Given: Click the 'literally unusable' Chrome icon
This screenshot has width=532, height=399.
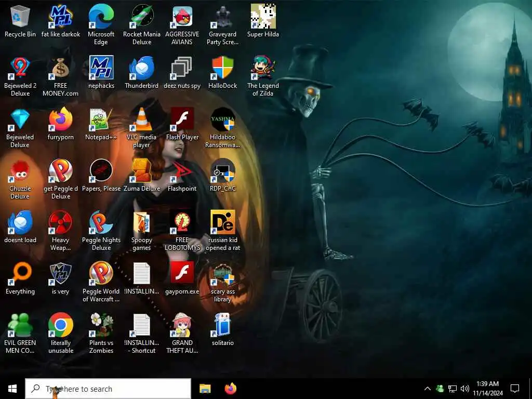Looking at the screenshot, I should tap(61, 325).
